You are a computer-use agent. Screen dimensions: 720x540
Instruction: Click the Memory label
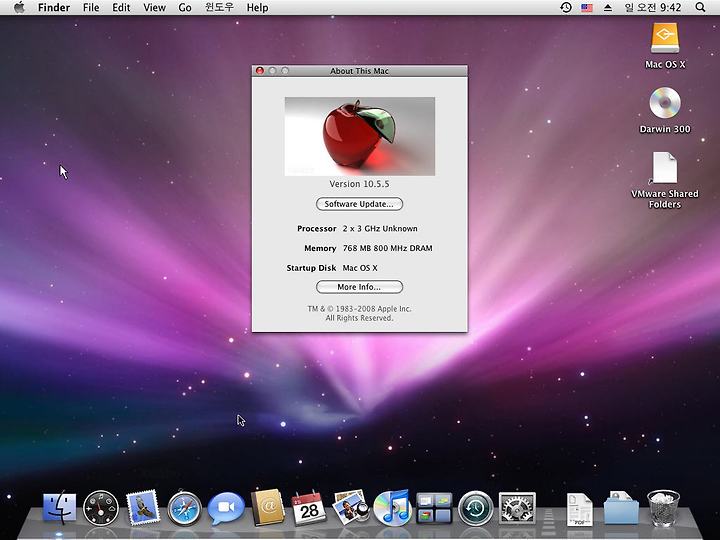click(x=320, y=248)
